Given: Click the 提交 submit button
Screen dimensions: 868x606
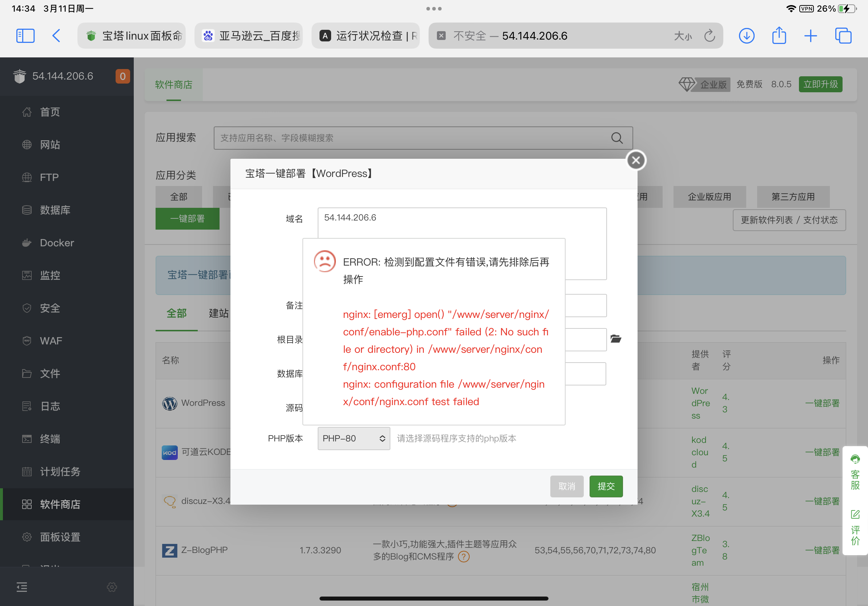Looking at the screenshot, I should click(606, 486).
